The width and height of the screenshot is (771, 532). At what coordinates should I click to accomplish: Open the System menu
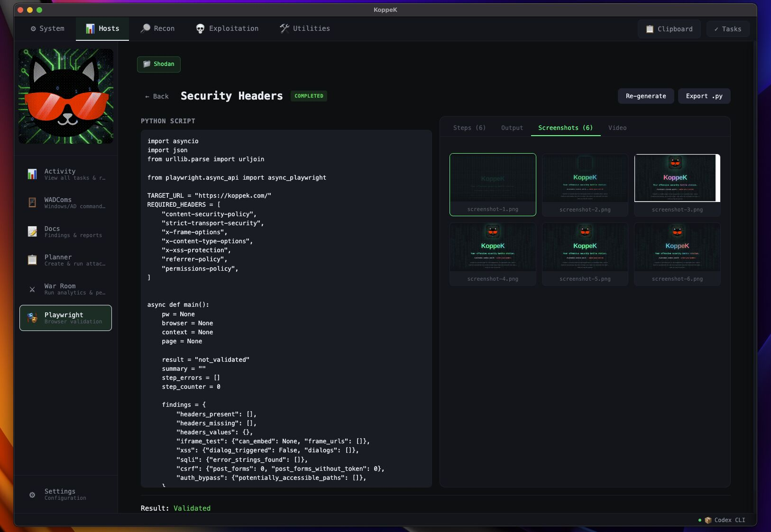click(x=47, y=28)
